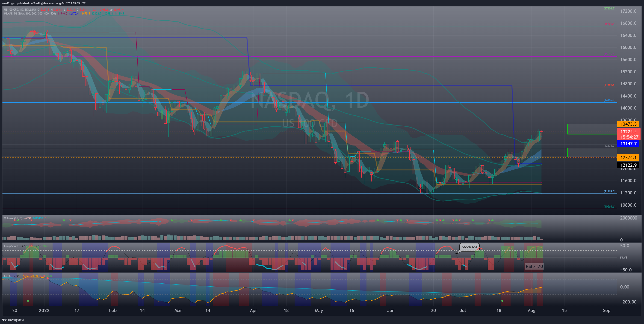Click the readCrypto published on TradingView.com header
This screenshot has height=324, width=644.
tap(44, 3)
